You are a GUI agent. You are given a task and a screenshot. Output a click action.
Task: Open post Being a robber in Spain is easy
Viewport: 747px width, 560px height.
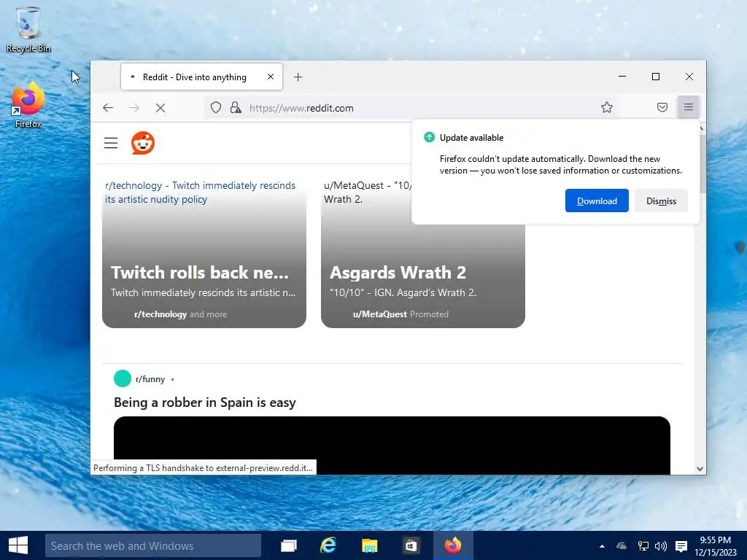click(x=205, y=402)
